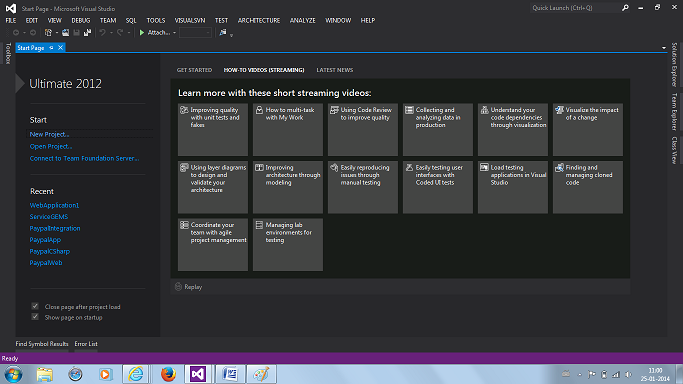Show hidden tray icons arrow
683x384 pixels.
click(579, 374)
